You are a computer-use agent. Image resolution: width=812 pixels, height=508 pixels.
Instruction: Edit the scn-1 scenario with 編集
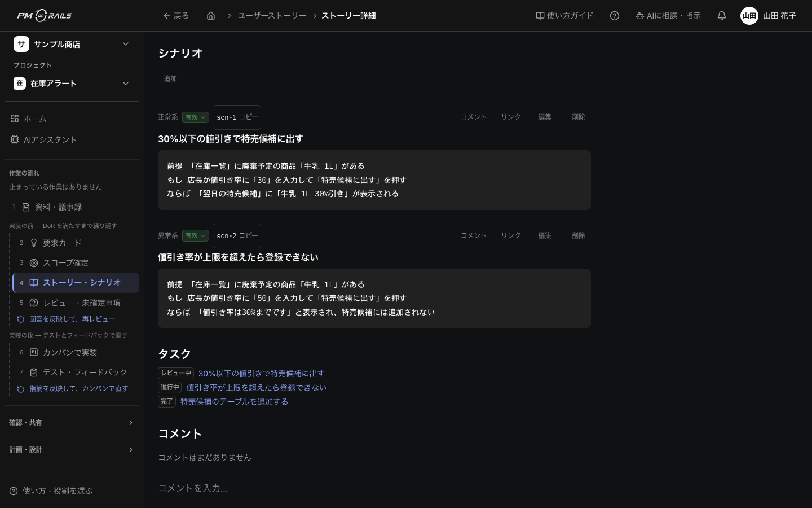pos(545,117)
